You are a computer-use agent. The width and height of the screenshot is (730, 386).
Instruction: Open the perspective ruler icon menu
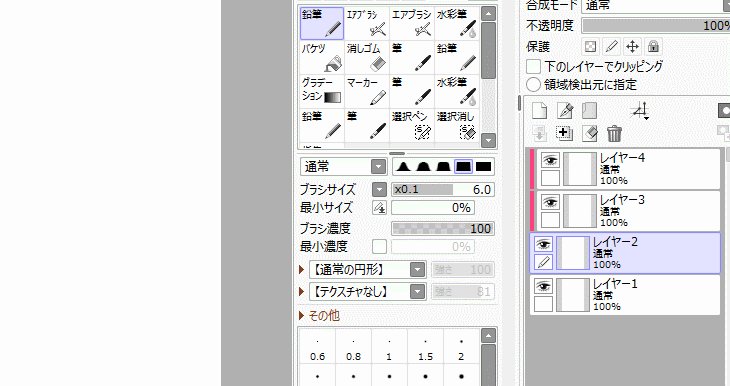[x=640, y=112]
